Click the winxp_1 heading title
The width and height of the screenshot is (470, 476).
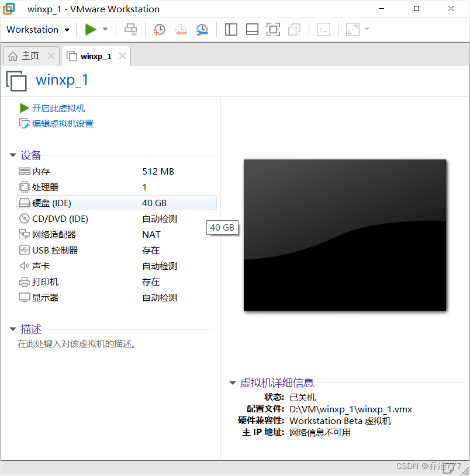(62, 80)
